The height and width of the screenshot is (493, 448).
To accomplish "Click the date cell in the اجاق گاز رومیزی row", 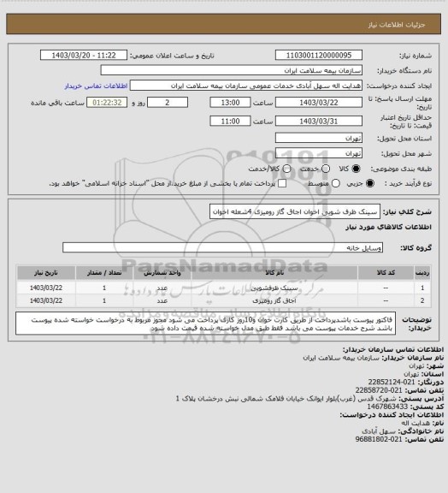I will (x=46, y=300).
